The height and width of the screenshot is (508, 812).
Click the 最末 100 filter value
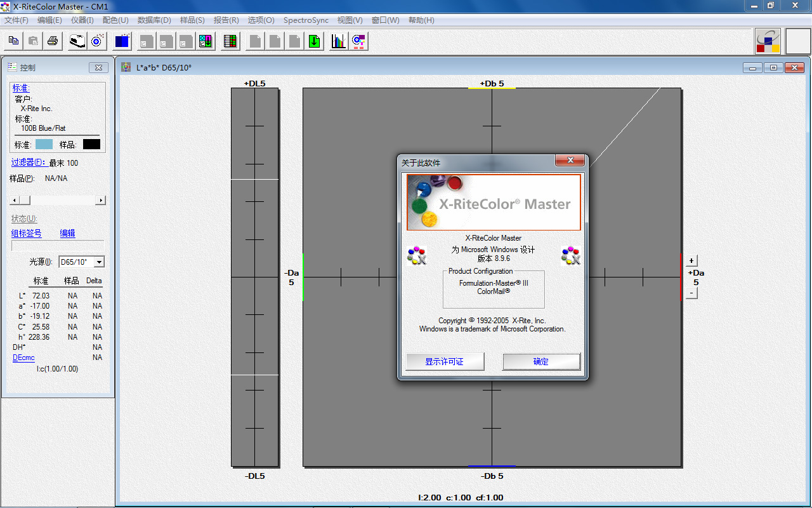pyautogui.click(x=63, y=163)
